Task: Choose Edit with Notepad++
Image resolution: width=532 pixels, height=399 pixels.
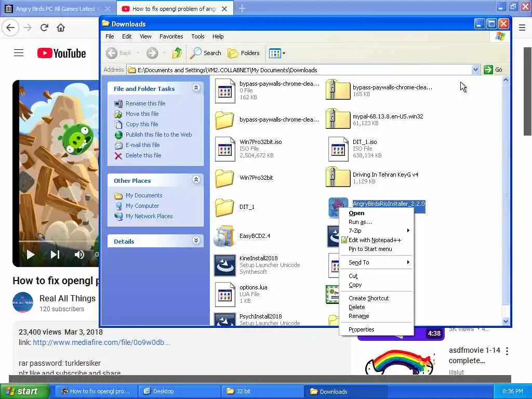Action: (377, 240)
